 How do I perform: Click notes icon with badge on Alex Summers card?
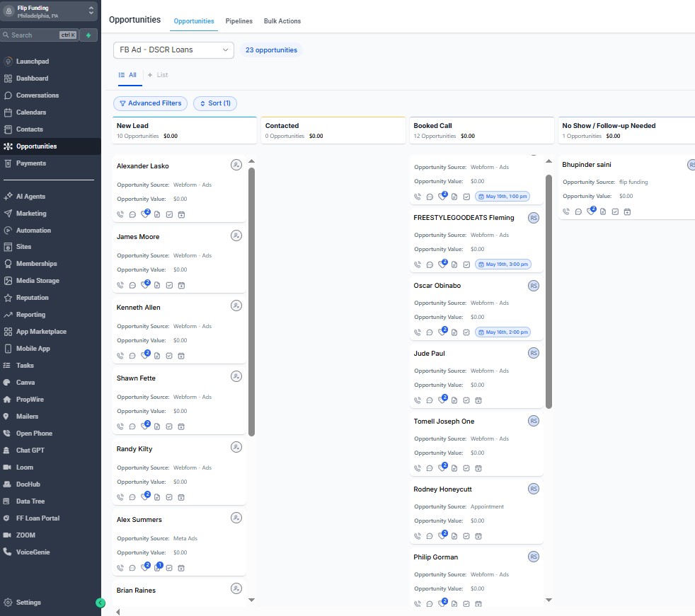point(158,566)
